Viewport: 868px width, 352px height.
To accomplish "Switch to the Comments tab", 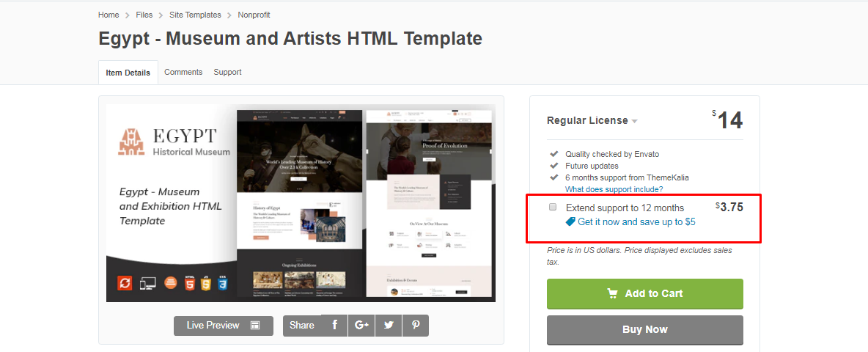I will (x=183, y=72).
